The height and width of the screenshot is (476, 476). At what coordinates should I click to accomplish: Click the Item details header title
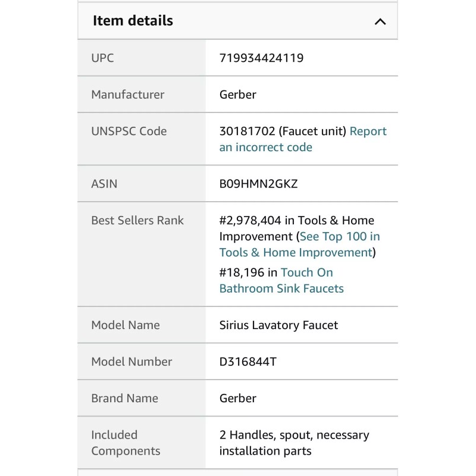click(x=133, y=21)
